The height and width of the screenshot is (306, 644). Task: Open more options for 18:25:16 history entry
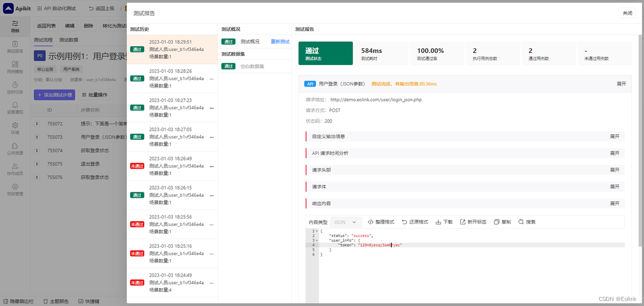pos(211,254)
